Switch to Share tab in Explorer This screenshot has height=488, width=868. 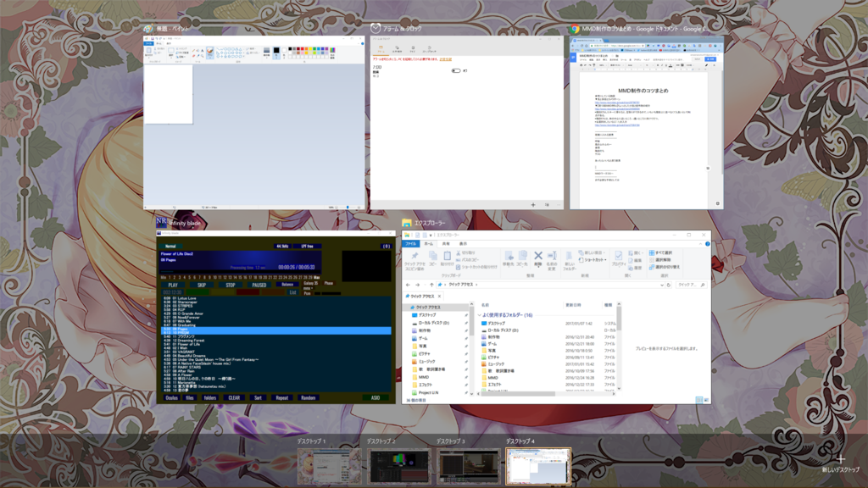pos(446,243)
